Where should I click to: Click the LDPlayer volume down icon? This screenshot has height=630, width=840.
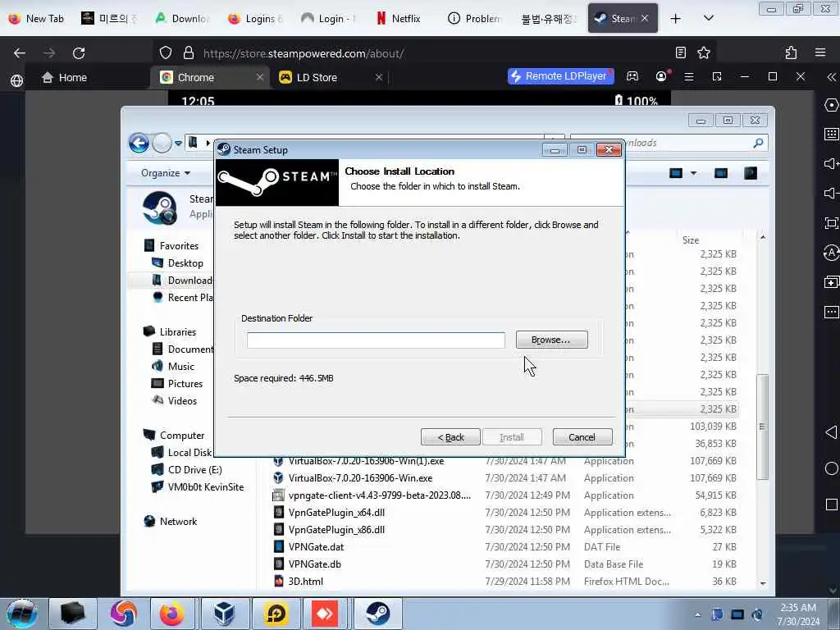pos(831,193)
